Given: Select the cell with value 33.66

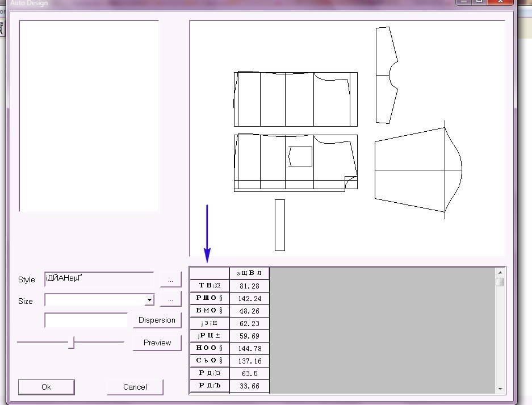Looking at the screenshot, I should (x=249, y=386).
